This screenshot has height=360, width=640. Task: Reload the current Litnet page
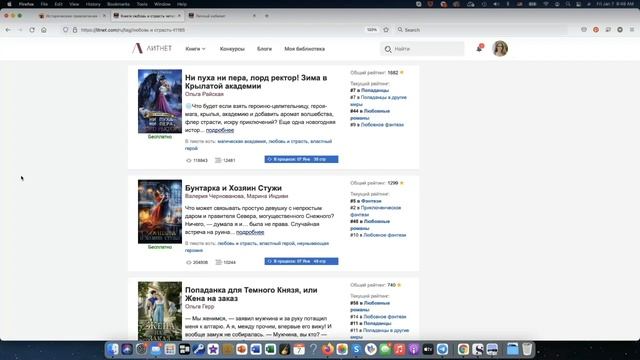(x=32, y=30)
